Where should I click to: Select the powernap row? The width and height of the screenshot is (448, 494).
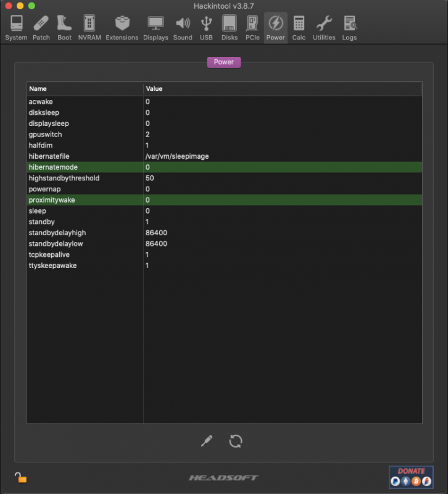click(x=225, y=189)
